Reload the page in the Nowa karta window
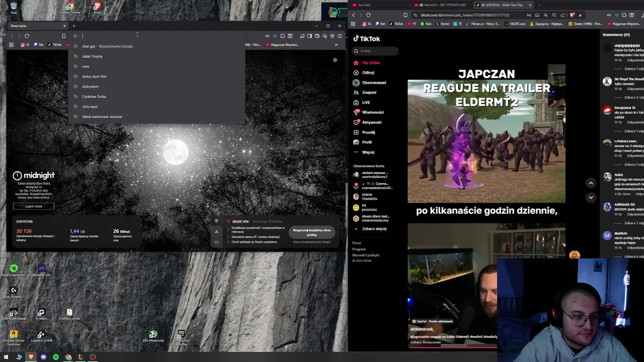The height and width of the screenshot is (362, 644). tap(27, 36)
